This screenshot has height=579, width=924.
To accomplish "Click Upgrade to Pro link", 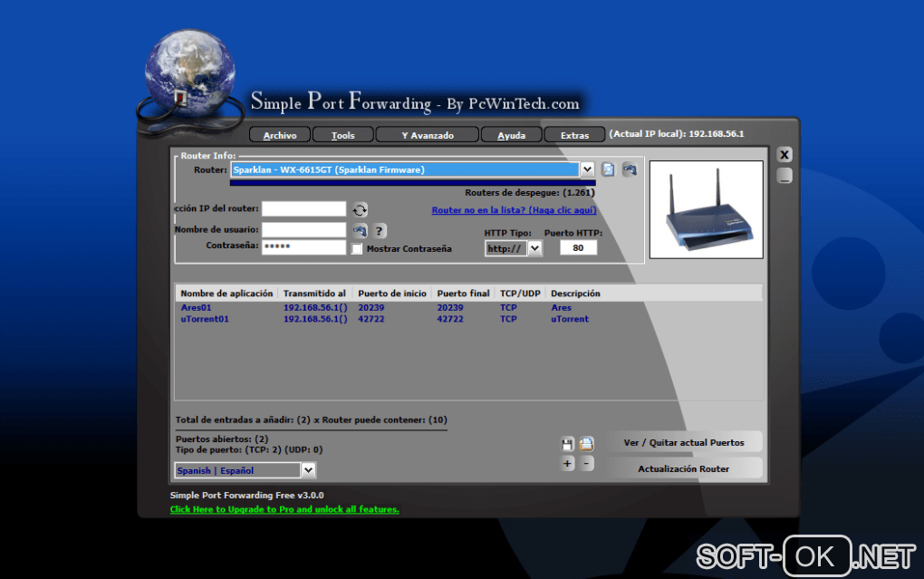I will (284, 509).
